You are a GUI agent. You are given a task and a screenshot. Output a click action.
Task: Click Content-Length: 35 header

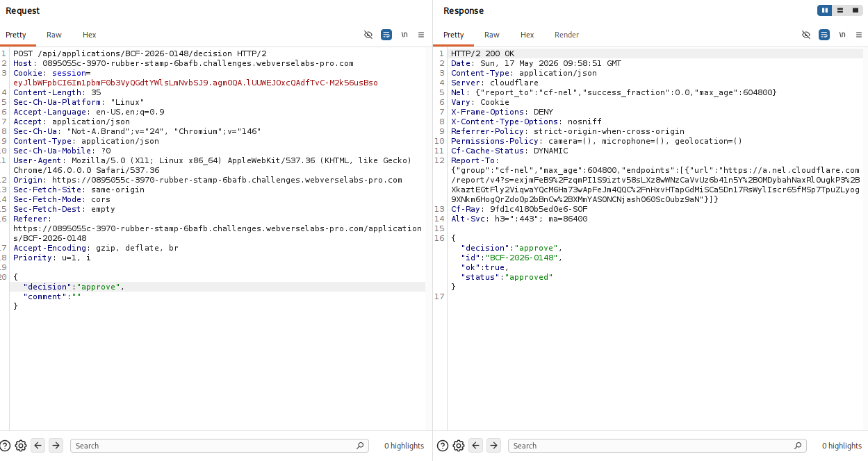pyautogui.click(x=57, y=92)
